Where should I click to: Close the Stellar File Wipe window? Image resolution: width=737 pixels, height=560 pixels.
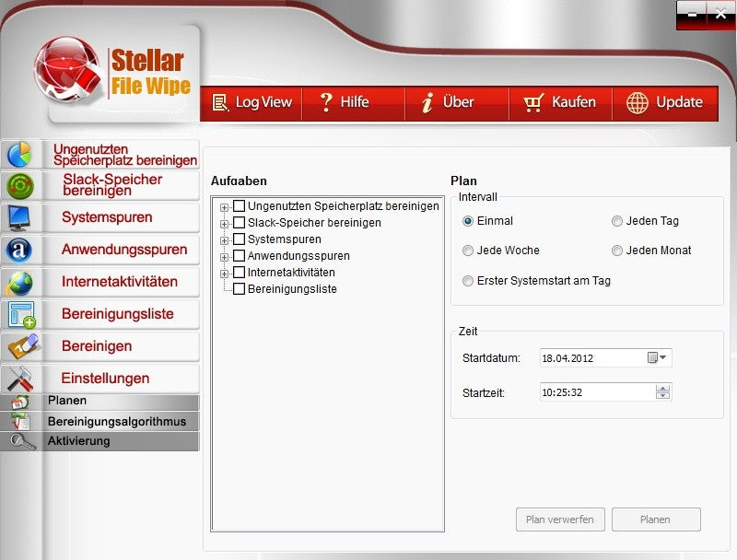point(720,15)
